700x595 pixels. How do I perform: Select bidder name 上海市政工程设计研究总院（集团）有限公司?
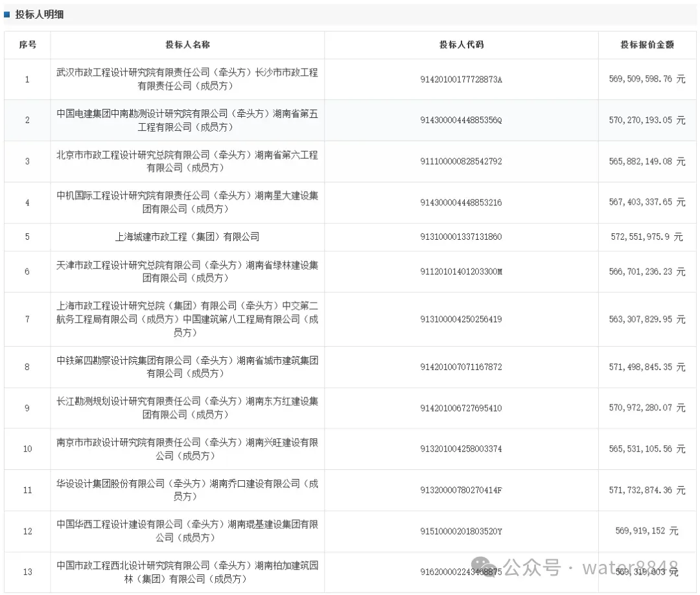[x=146, y=306]
